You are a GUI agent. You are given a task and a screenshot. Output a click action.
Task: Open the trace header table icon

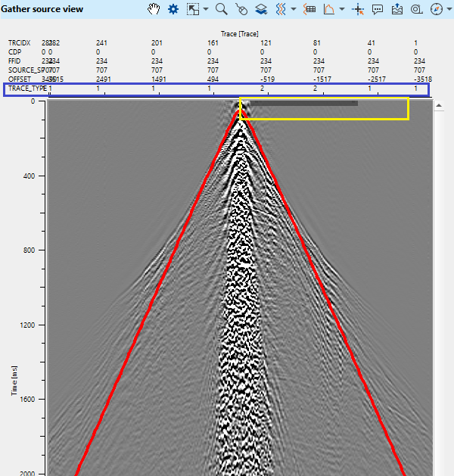[x=309, y=9]
